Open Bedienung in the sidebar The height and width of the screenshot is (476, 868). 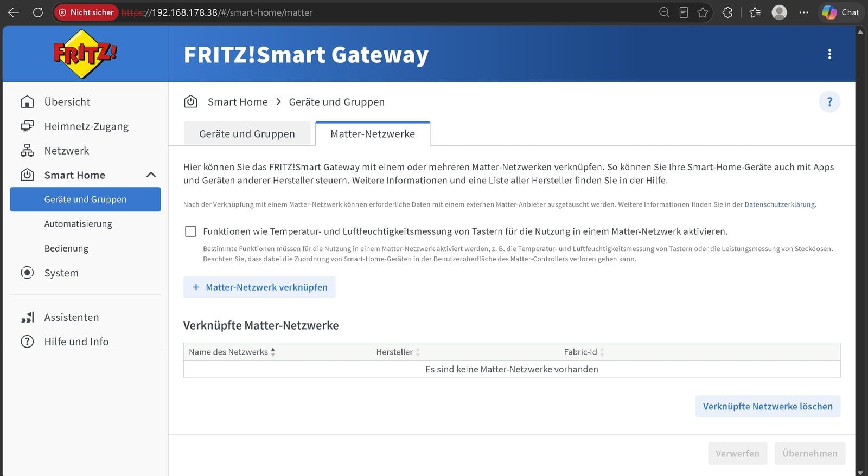[x=66, y=248]
